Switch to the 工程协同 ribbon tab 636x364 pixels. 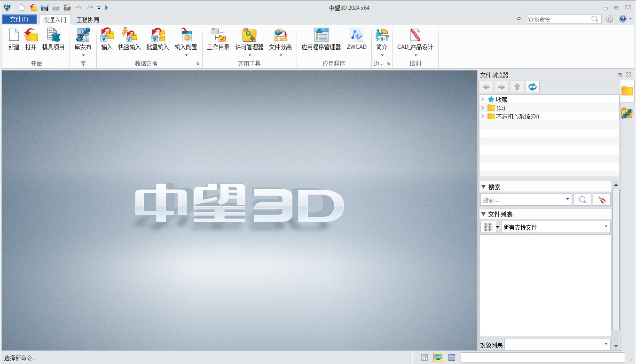tap(88, 20)
